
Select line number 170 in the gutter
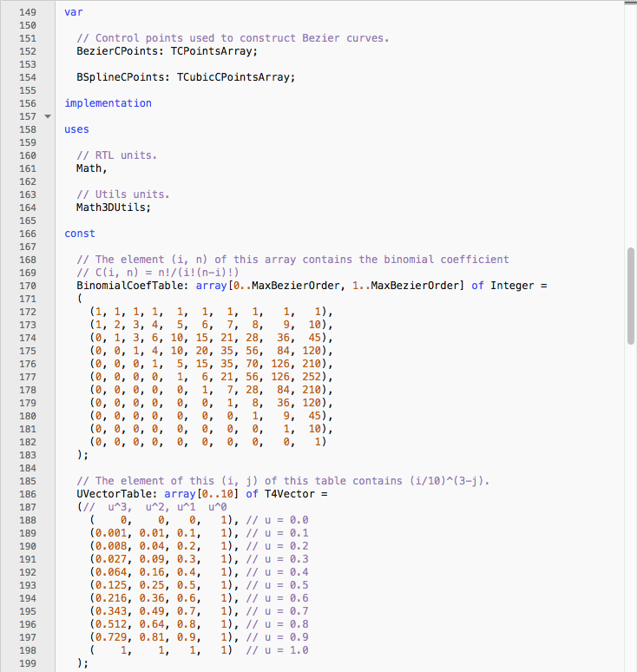[26, 286]
